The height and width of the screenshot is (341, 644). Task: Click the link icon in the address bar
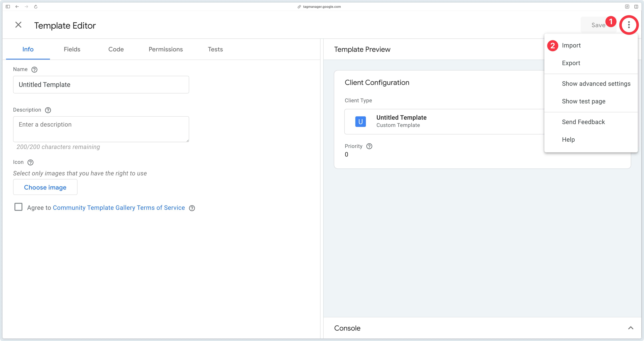pyautogui.click(x=299, y=7)
